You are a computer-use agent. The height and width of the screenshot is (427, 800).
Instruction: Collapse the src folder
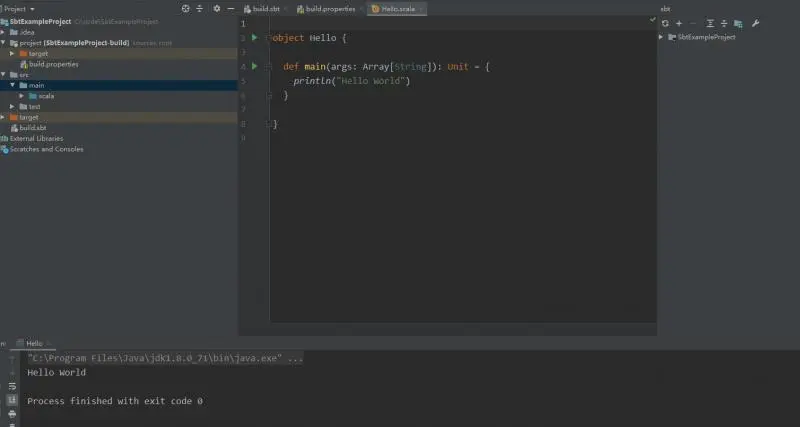pos(3,74)
